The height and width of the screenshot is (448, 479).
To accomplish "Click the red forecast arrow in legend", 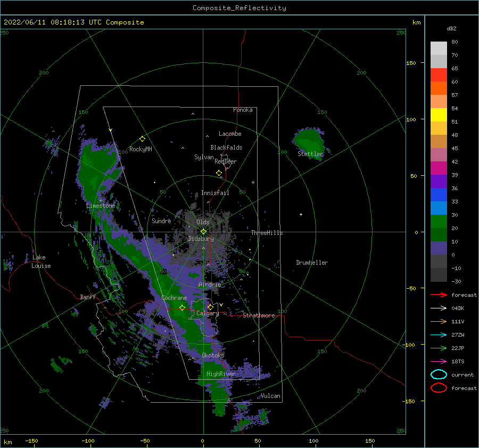I will pos(439,295).
